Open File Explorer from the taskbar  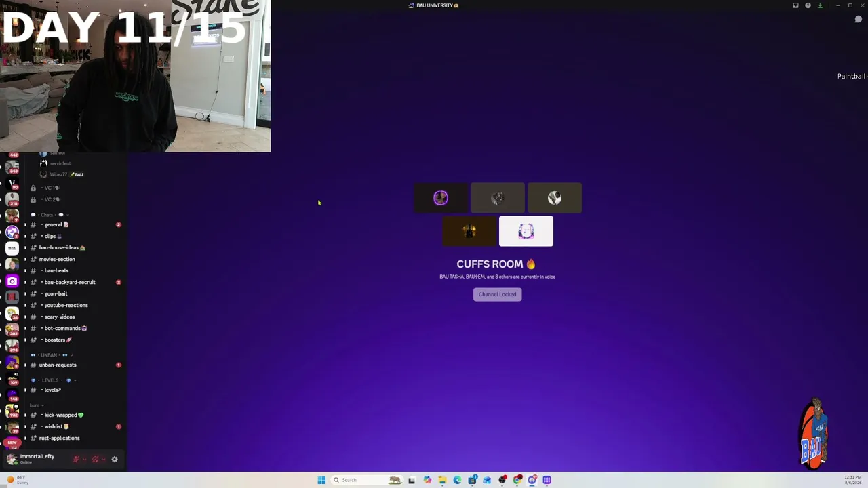coord(442,480)
